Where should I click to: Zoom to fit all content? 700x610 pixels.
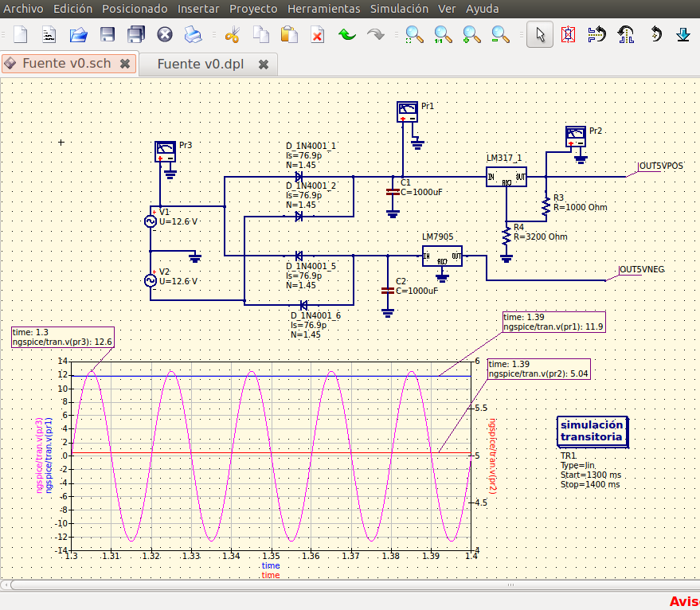pyautogui.click(x=414, y=34)
